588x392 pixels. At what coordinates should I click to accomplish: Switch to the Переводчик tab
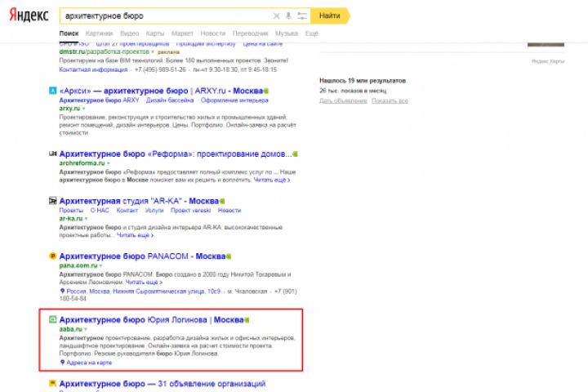pyautogui.click(x=251, y=33)
